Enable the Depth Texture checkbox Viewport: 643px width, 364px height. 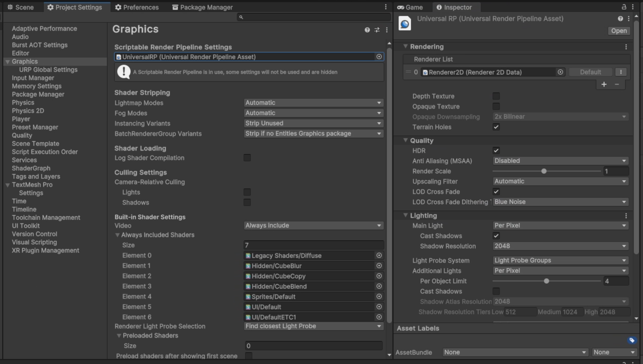(x=496, y=96)
